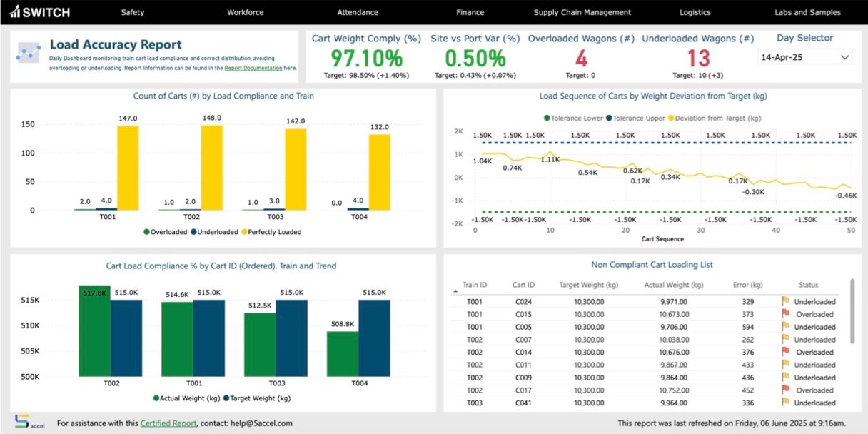Click the actual weight cell 10,752.00
868x434 pixels.
(674, 390)
